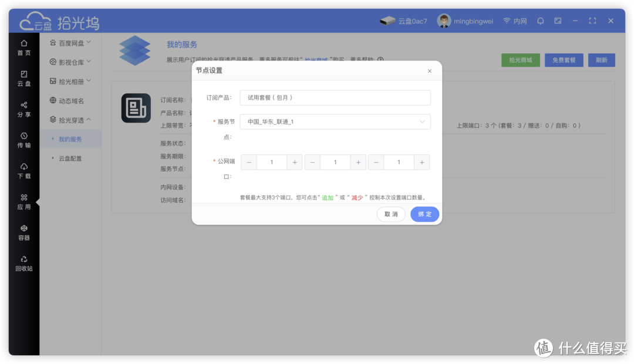
Task: Click the 内网 network status indicator
Action: tap(515, 21)
